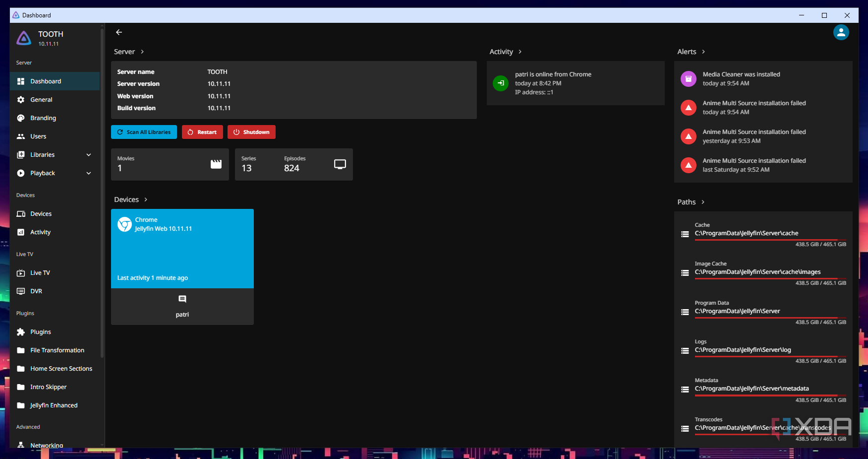This screenshot has height=459, width=868.
Task: Click the back arrow icon
Action: point(119,32)
